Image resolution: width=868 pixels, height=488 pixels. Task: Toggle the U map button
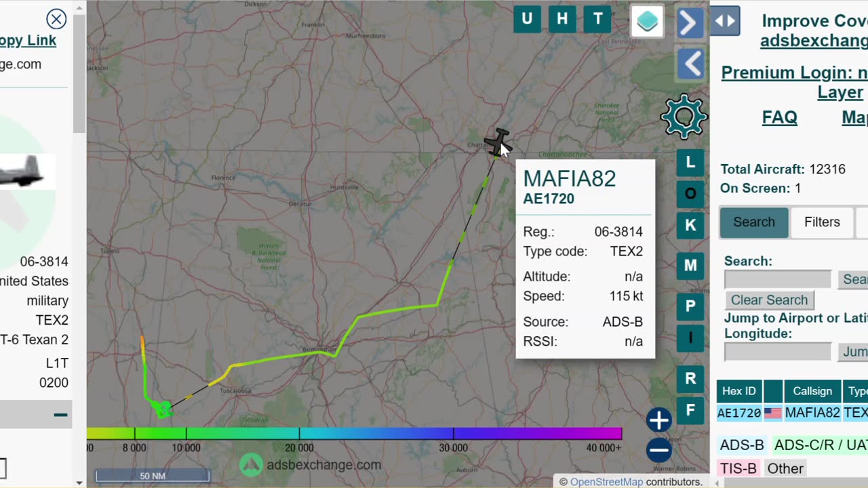click(527, 19)
